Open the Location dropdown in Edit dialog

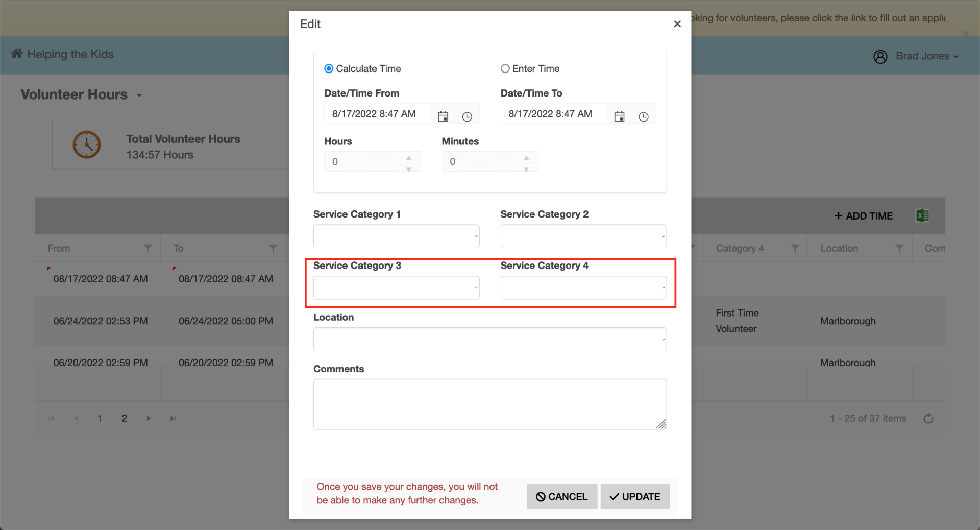click(x=489, y=340)
